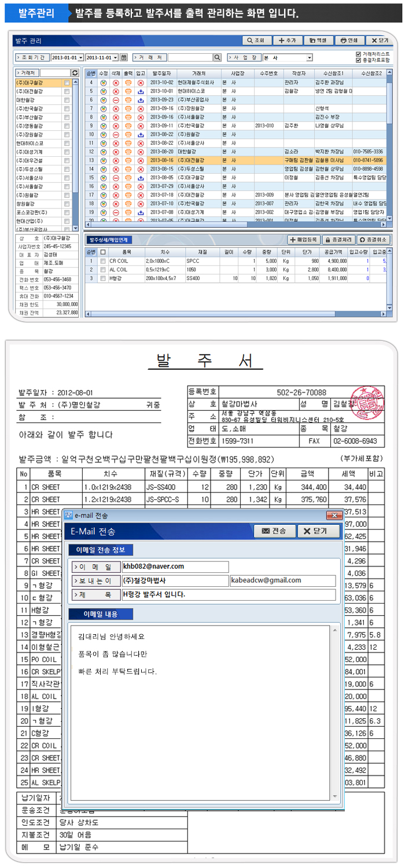This screenshot has height=868, width=405.
Task: Check the box next to 현대하이스코 in customer list
Action: point(67,143)
